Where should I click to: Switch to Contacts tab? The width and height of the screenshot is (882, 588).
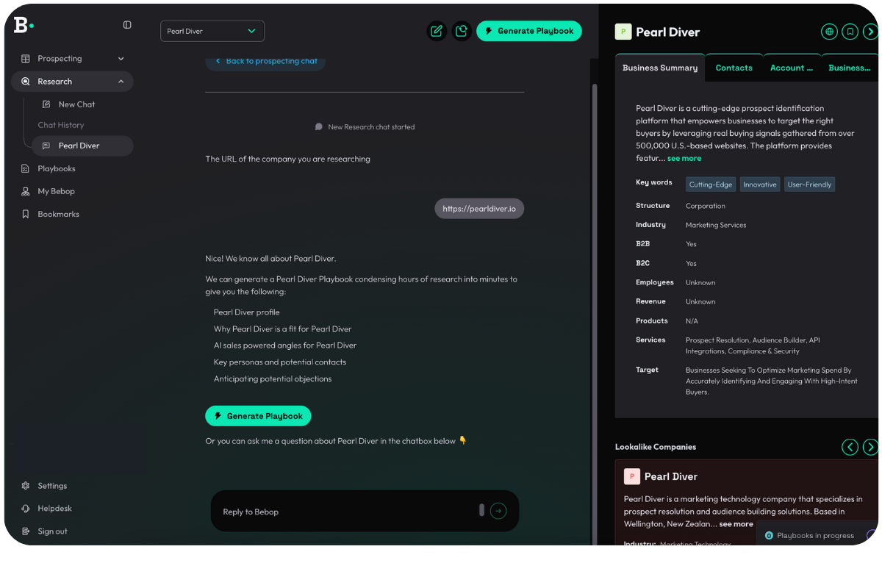[734, 68]
